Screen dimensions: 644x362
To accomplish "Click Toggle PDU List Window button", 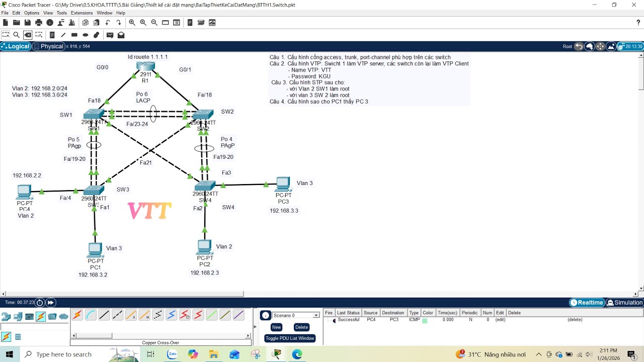I will (x=290, y=338).
